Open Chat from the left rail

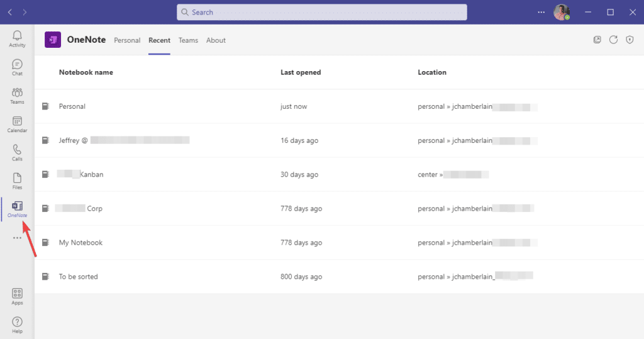[x=17, y=67]
